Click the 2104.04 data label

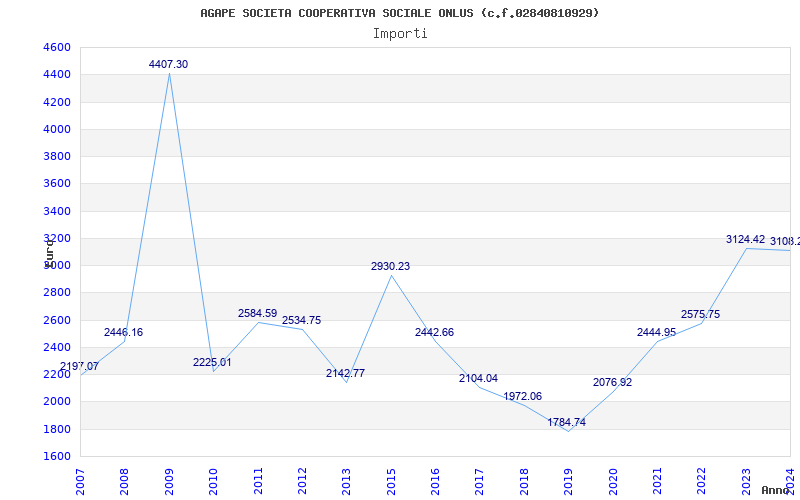(479, 378)
